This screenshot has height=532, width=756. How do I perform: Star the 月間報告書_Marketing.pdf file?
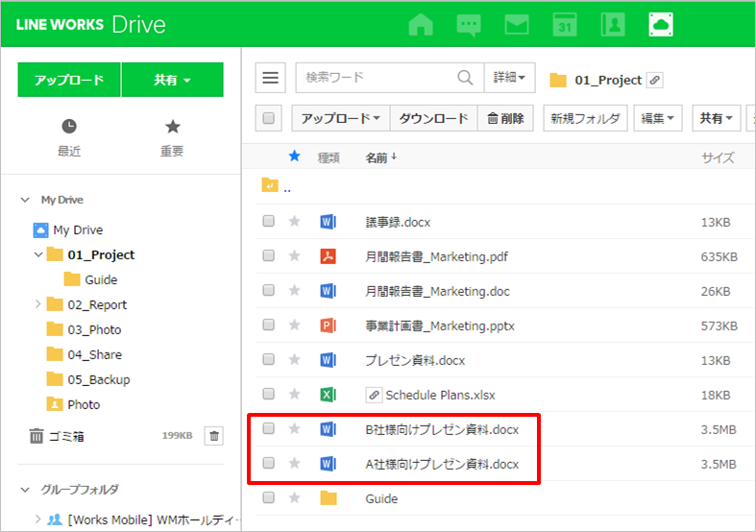click(295, 256)
